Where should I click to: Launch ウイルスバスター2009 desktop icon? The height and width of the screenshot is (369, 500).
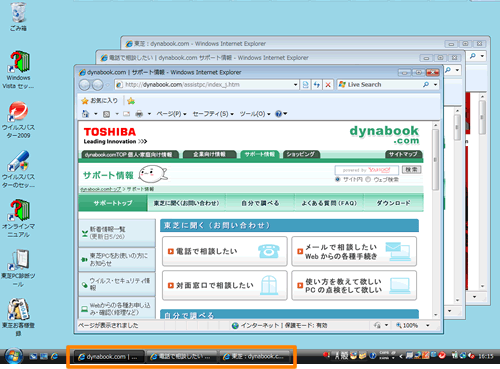coord(18,120)
